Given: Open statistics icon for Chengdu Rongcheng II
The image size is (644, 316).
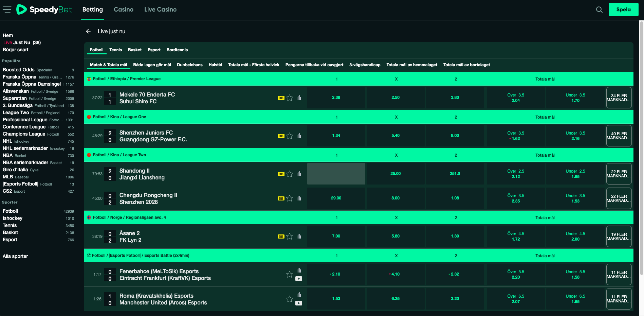Looking at the screenshot, I should tap(299, 198).
